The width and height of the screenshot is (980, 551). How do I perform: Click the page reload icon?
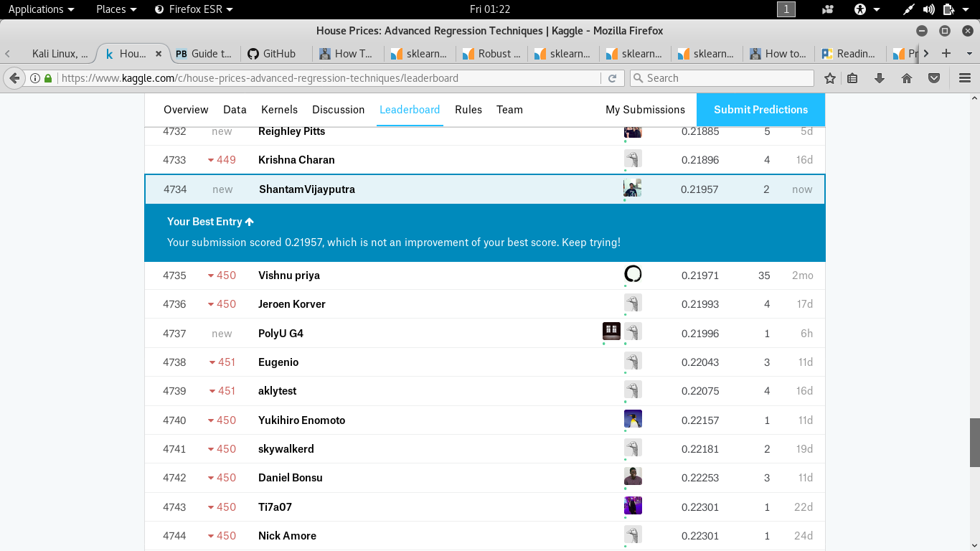click(x=612, y=78)
